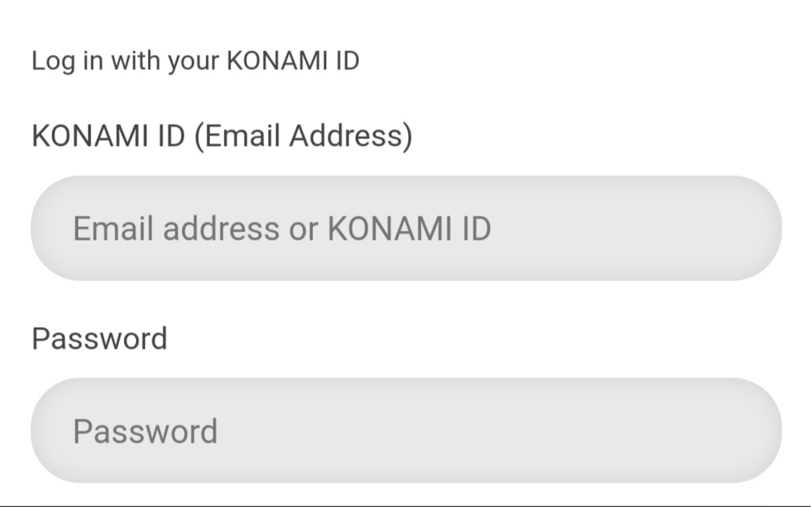Viewport: 812px width, 507px height.
Task: Click "KONAMI ID" in the email field label
Action: click(108, 136)
